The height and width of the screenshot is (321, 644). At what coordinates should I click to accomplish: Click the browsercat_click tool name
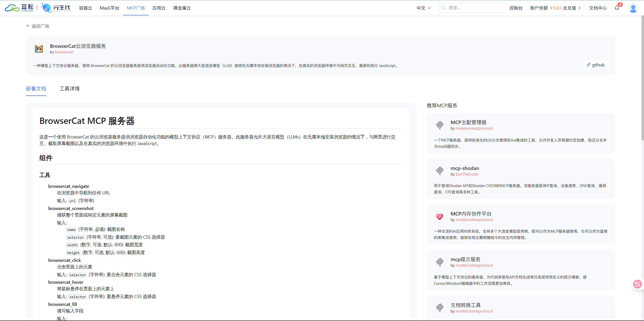[x=65, y=260]
